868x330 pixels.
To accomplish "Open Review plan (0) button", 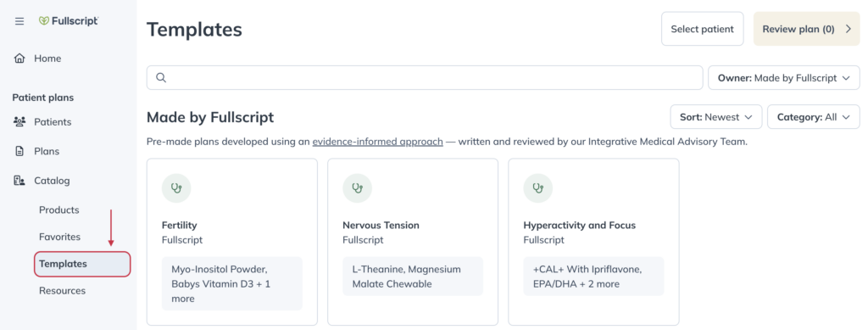I will click(x=807, y=29).
